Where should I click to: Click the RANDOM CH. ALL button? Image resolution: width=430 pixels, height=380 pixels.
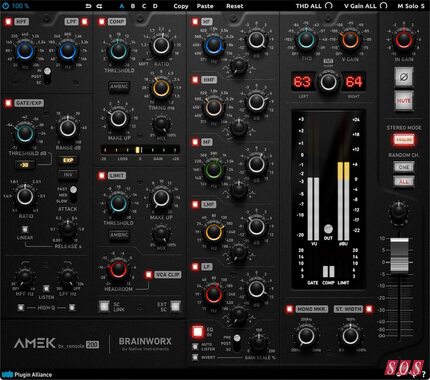click(x=404, y=182)
